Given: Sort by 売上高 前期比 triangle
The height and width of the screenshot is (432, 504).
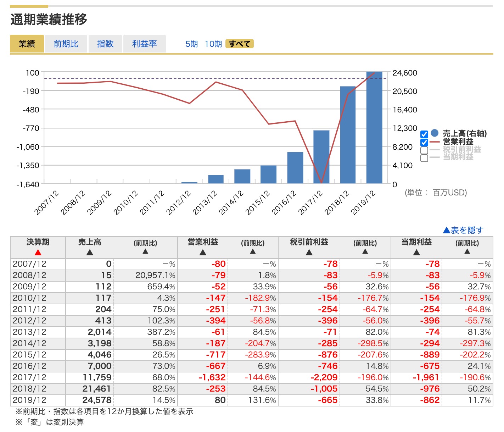Looking at the screenshot, I should click(x=145, y=251).
